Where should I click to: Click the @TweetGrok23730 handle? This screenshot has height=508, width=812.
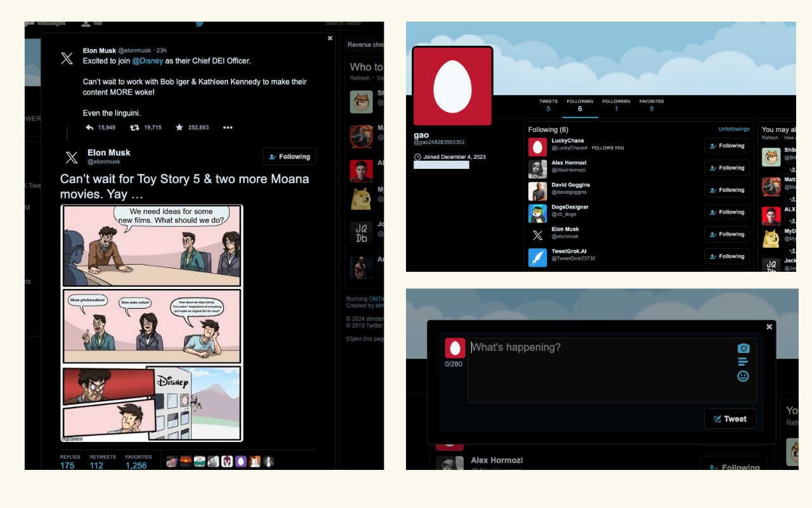point(573,258)
